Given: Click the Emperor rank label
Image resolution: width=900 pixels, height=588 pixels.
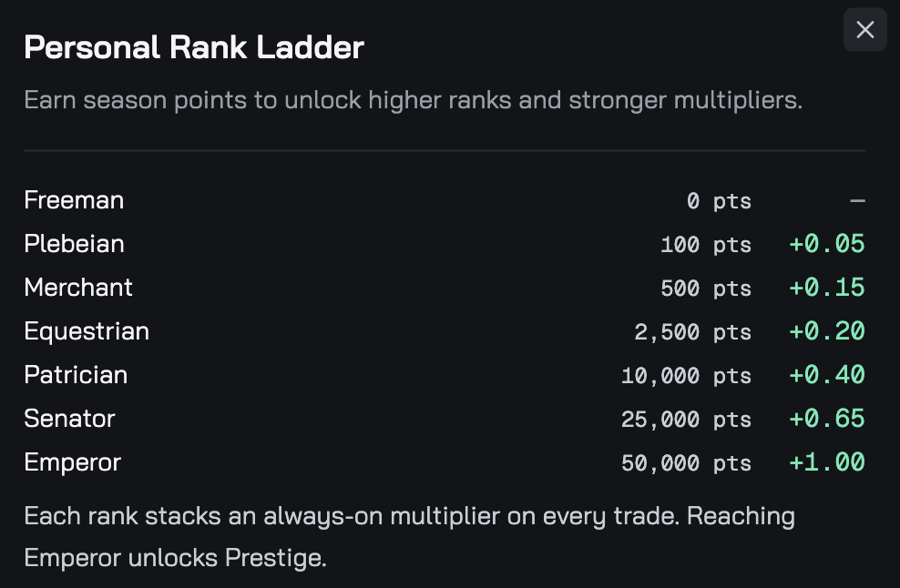Looking at the screenshot, I should click(x=72, y=462).
